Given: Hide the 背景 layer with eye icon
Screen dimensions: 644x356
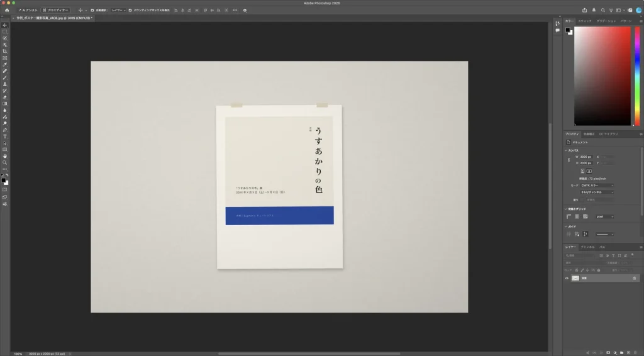Looking at the screenshot, I should pyautogui.click(x=567, y=278).
